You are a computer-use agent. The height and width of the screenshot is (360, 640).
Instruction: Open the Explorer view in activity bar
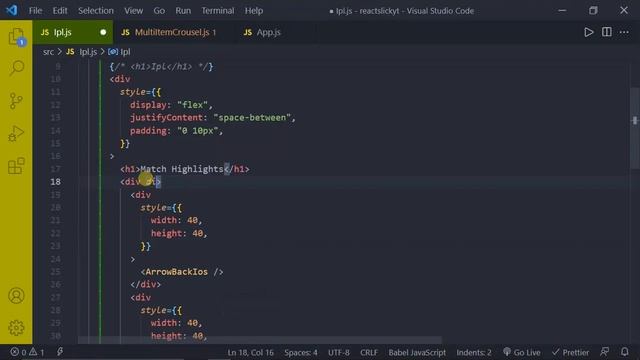click(x=16, y=37)
